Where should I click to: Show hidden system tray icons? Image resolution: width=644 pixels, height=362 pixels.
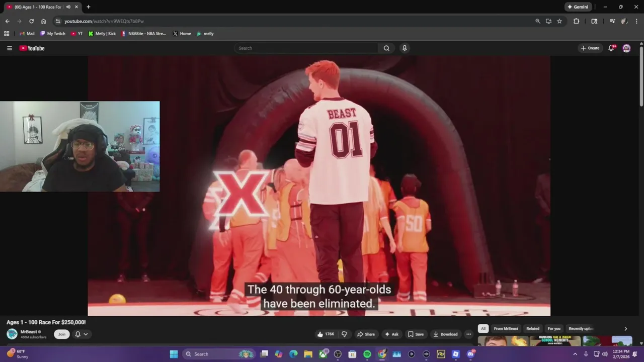(575, 354)
